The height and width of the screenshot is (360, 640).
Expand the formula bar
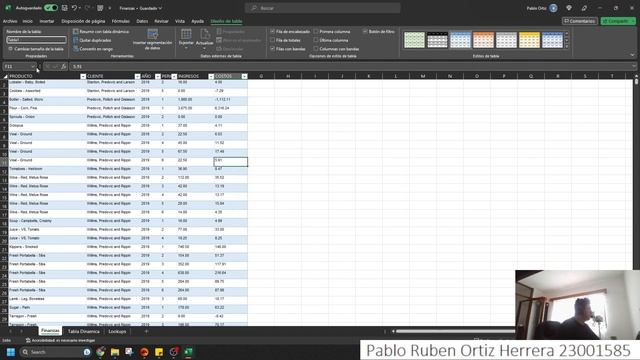pos(634,67)
